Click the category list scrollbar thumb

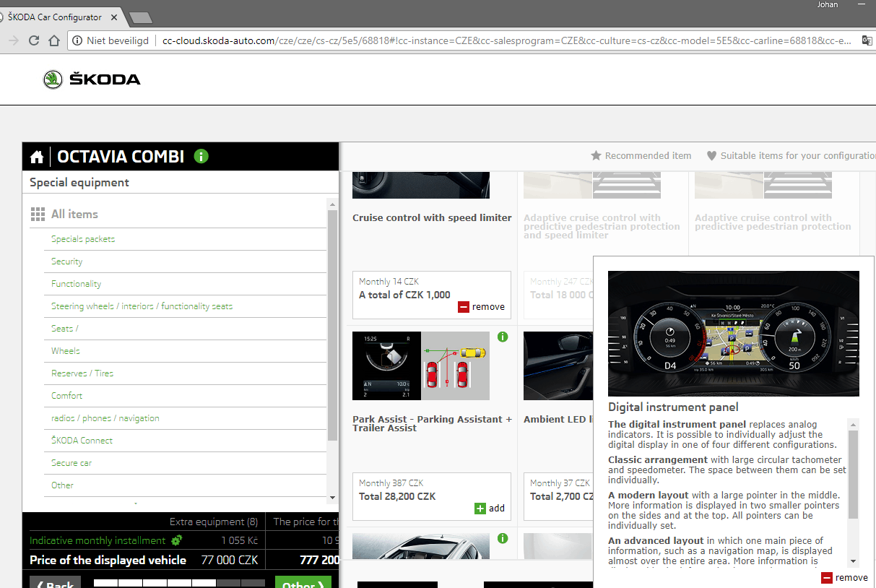point(332,325)
